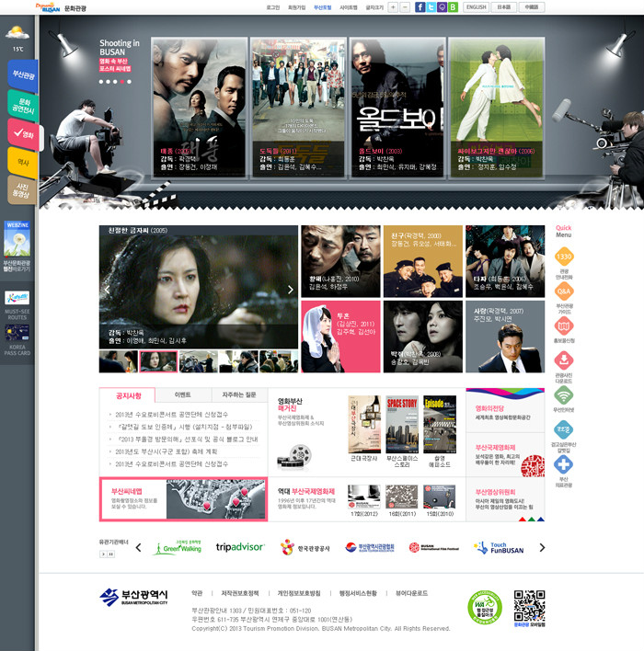Screen dimensions: 644x651
Task: Decrease font size with minus button
Action: (x=405, y=7)
